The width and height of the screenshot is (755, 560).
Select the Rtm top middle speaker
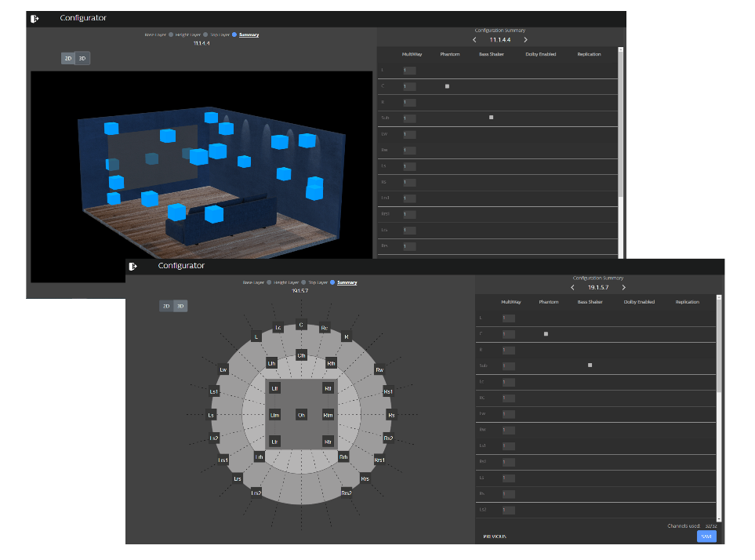point(328,414)
